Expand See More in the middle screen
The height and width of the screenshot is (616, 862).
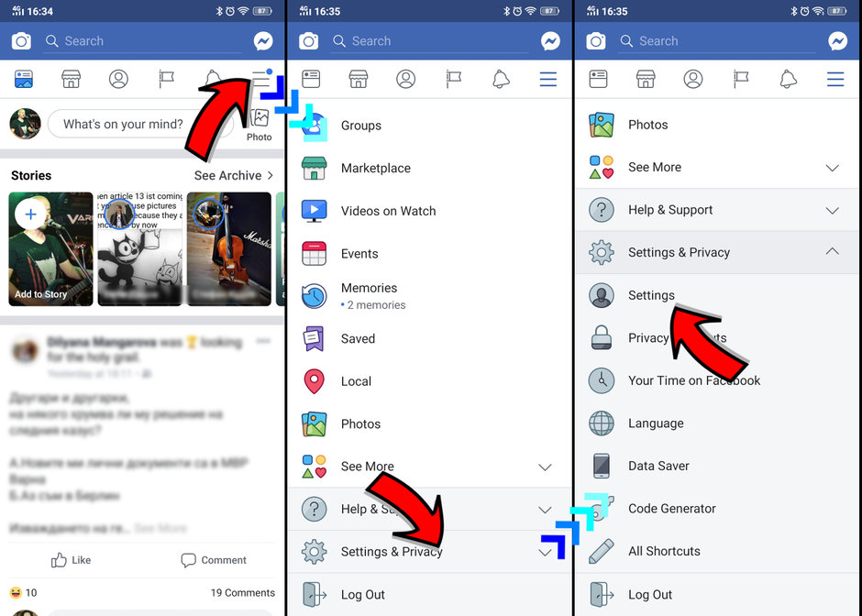coord(430,467)
